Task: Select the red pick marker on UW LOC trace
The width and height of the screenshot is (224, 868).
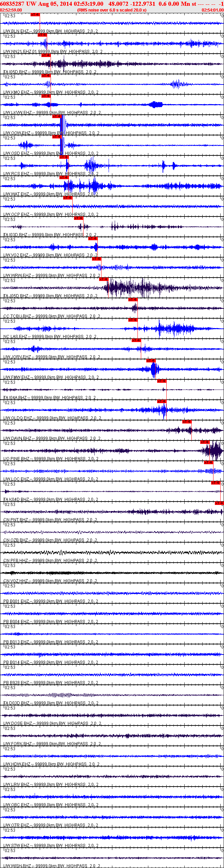Action: (x=208, y=463)
